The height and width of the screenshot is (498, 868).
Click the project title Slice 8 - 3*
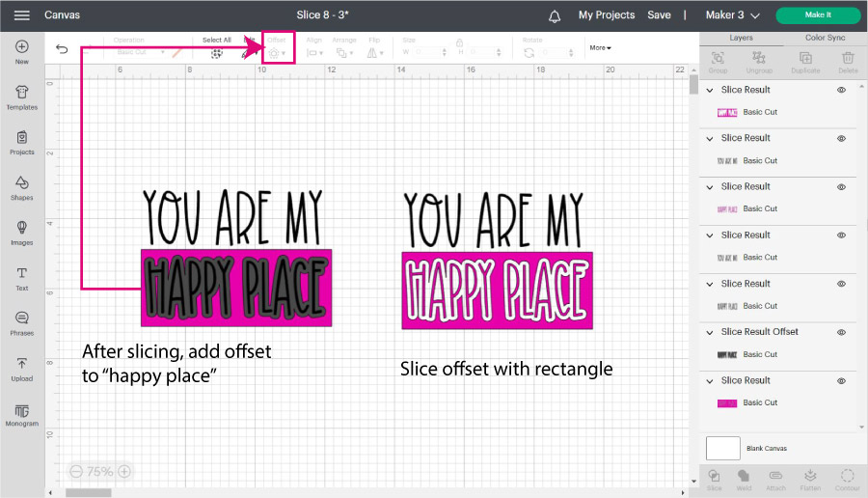(x=322, y=14)
